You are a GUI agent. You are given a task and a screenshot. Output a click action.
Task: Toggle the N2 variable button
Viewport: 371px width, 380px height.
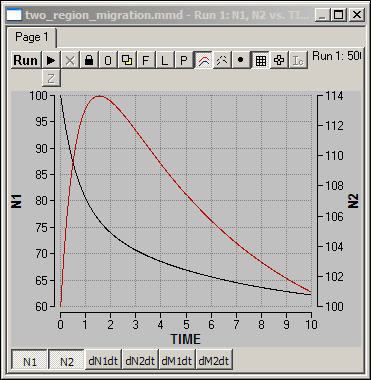pos(67,361)
